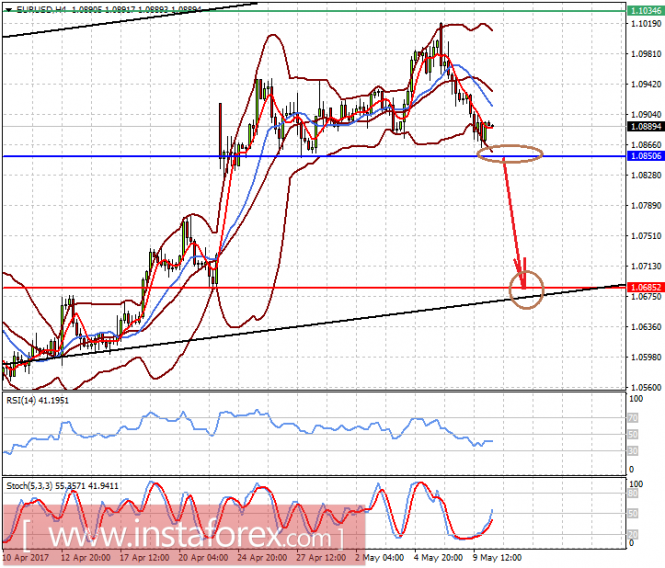Click the 10 Apr 2017 date label
This screenshot has width=665, height=568.
(x=26, y=557)
